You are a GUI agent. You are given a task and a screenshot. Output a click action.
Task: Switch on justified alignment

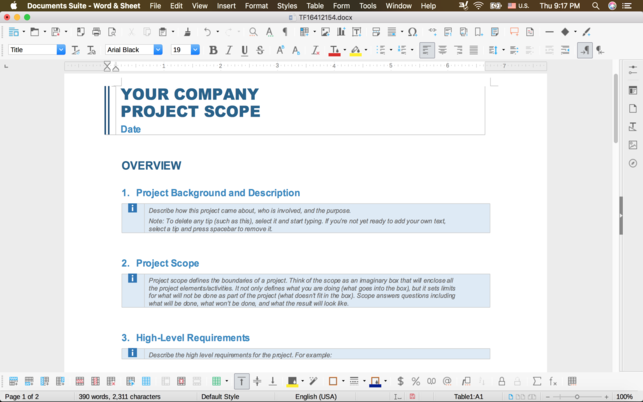(473, 50)
